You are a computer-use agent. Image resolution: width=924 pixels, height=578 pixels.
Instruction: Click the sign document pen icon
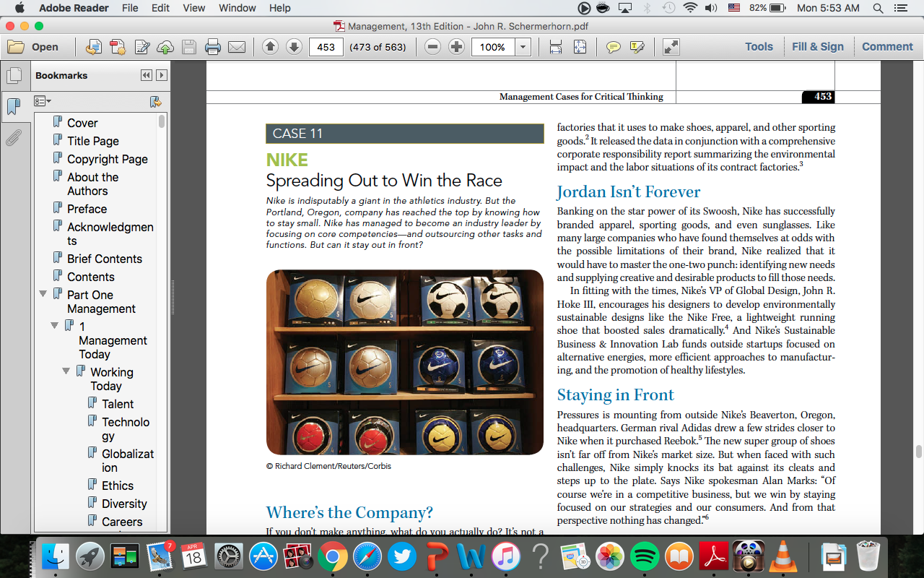pyautogui.click(x=142, y=47)
